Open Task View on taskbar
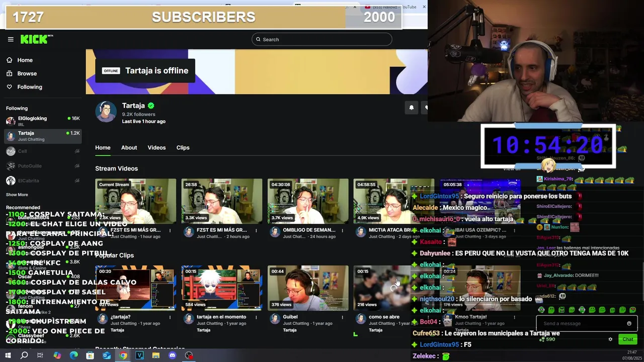This screenshot has width=644, height=362. click(40, 355)
